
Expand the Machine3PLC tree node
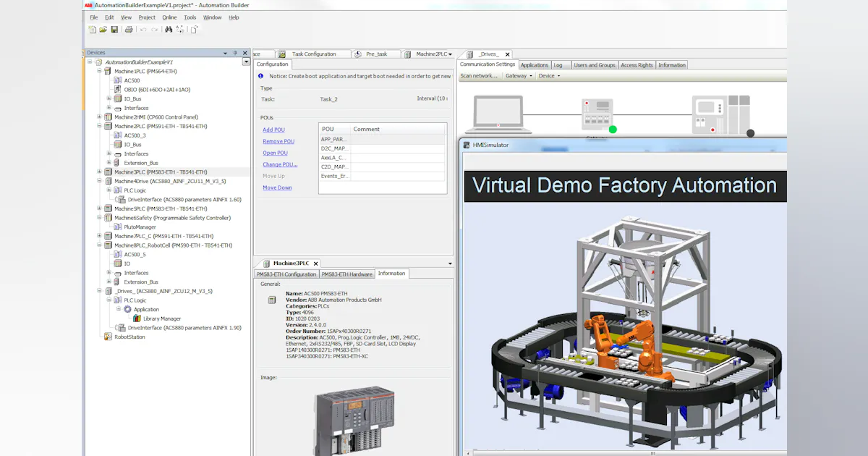(99, 172)
